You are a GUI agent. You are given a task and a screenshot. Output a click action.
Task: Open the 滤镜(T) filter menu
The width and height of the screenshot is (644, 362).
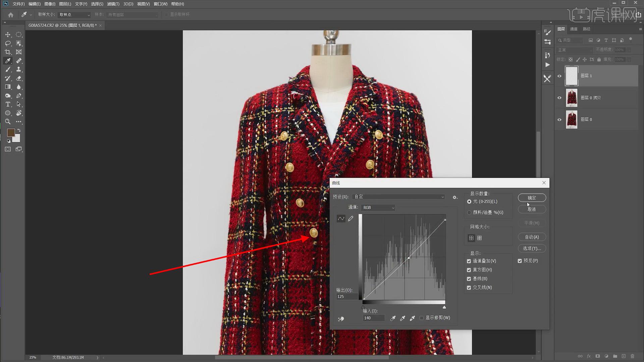click(x=113, y=4)
